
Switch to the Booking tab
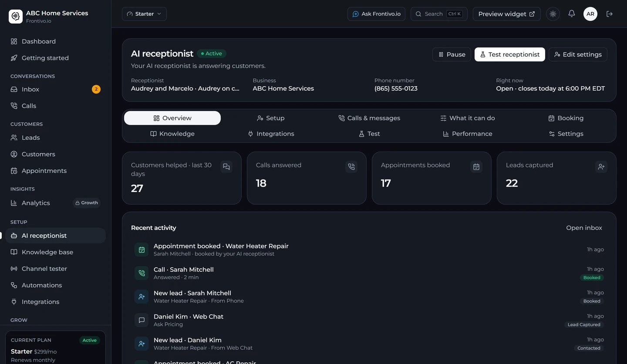(x=566, y=118)
